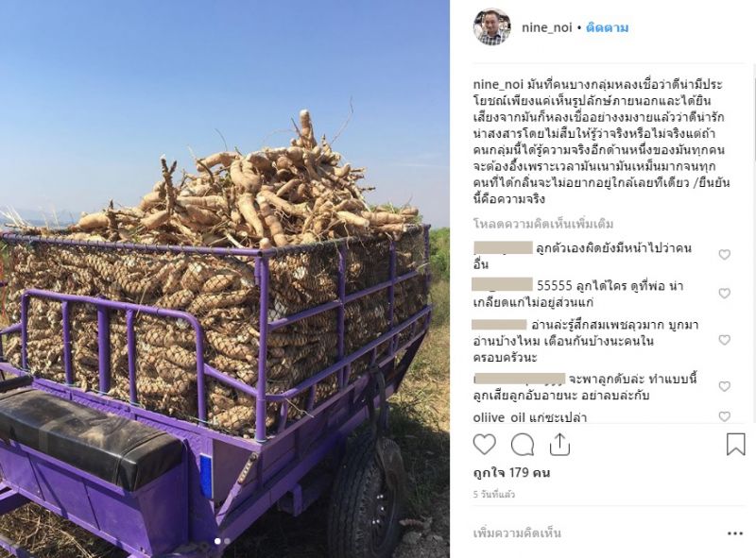View who liked: ถูกใจ 179 คน

[x=511, y=473]
